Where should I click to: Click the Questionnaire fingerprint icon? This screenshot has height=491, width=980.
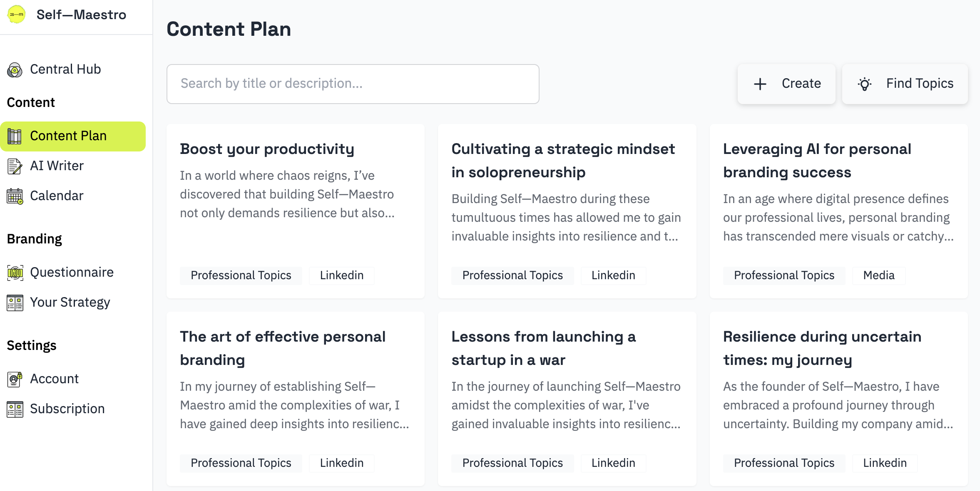(15, 273)
